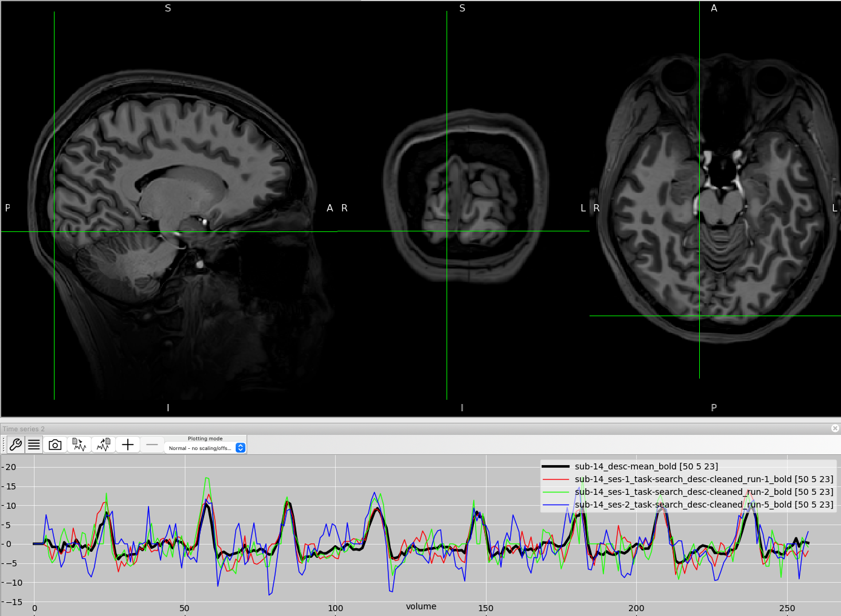The height and width of the screenshot is (616, 841).
Task: Click the import data series icon
Action: coord(79,445)
